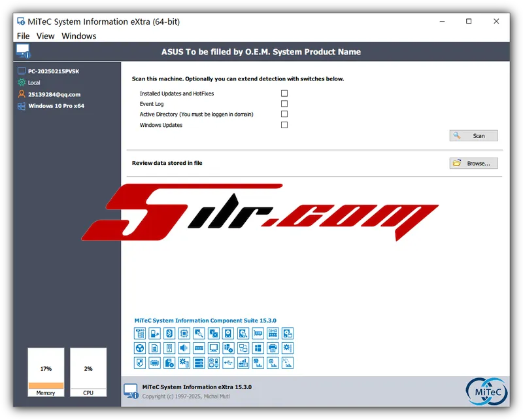Viewport: 523px width, 420px height.
Task: Click the Memory usage gauge
Action: (x=46, y=372)
